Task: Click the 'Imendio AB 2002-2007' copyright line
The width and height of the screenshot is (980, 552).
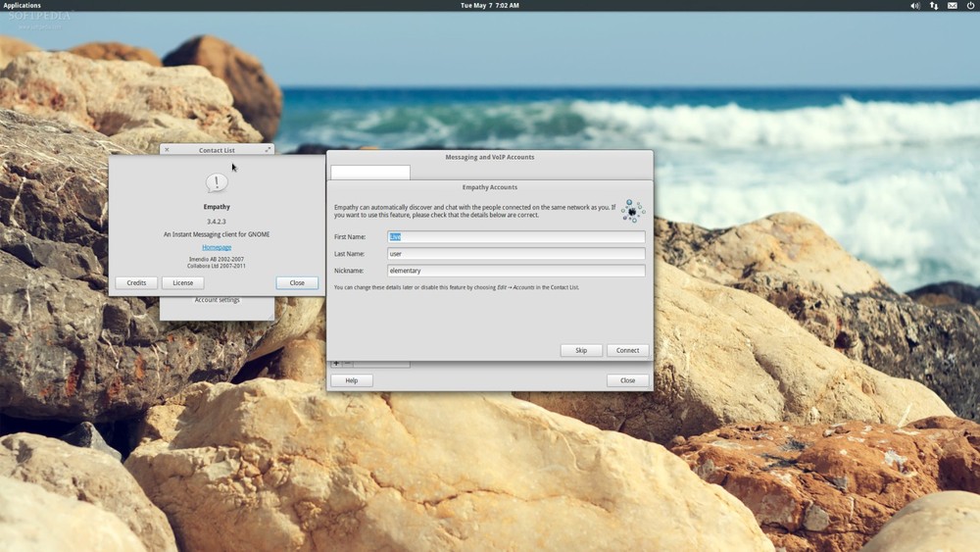Action: 217,259
